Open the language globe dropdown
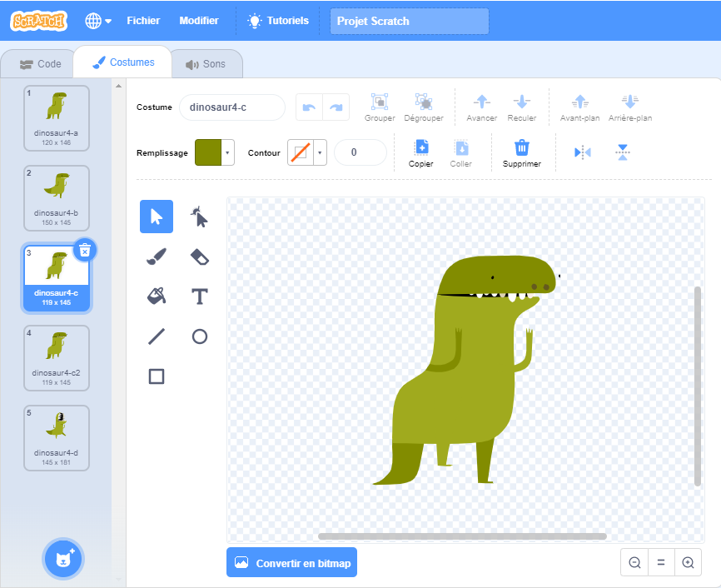 [x=98, y=21]
